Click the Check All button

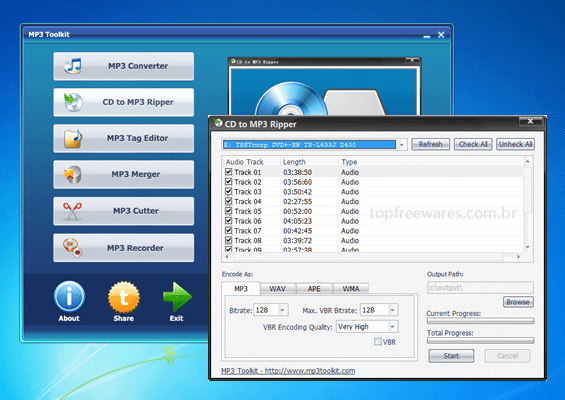coord(473,144)
